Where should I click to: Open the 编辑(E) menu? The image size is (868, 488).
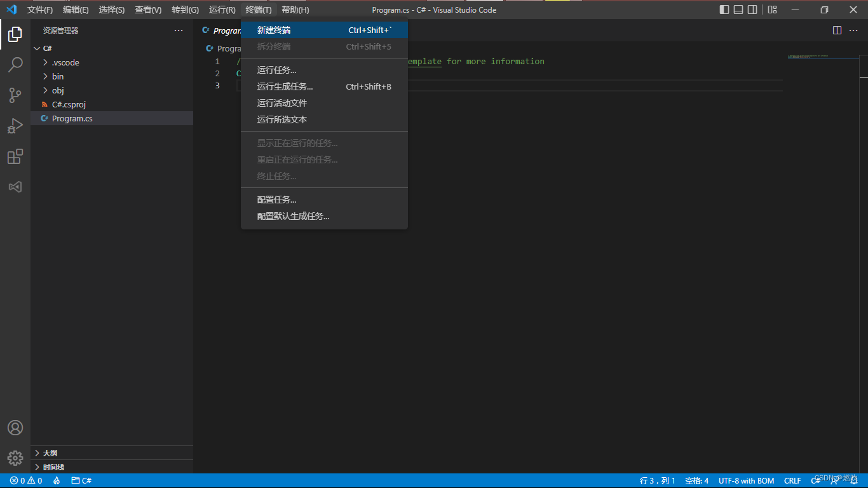pos(76,10)
